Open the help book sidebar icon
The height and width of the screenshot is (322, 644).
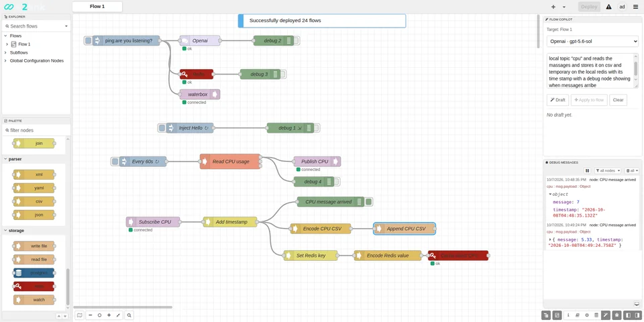pos(578,315)
